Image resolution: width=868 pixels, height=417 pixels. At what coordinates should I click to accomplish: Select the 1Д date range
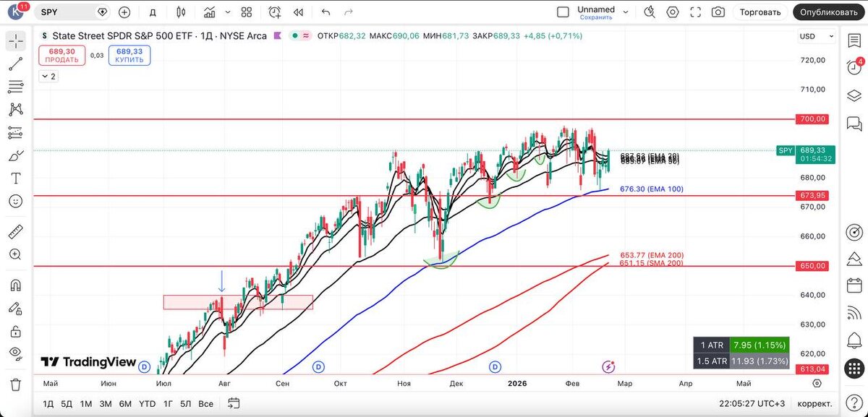tap(48, 403)
